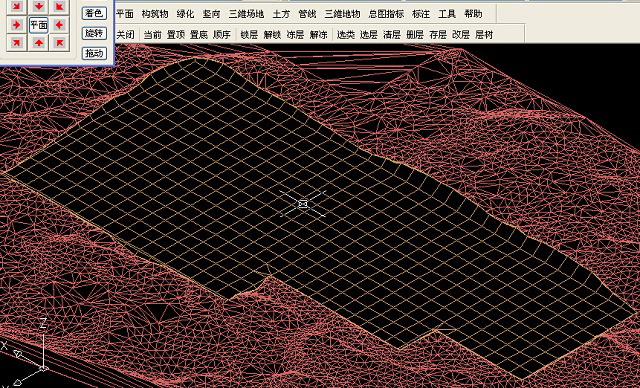
Task: Open the 三维场地 menu
Action: point(246,14)
